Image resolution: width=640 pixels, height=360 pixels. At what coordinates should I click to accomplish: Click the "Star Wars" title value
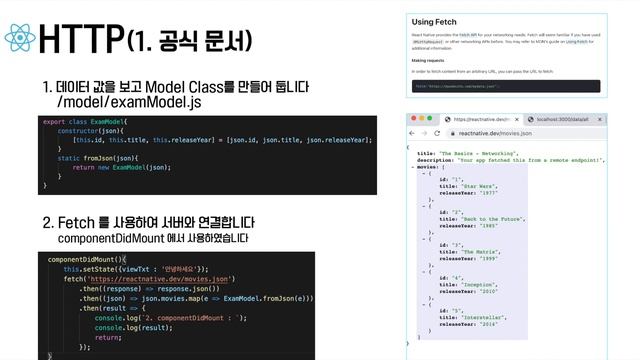pyautogui.click(x=478, y=186)
